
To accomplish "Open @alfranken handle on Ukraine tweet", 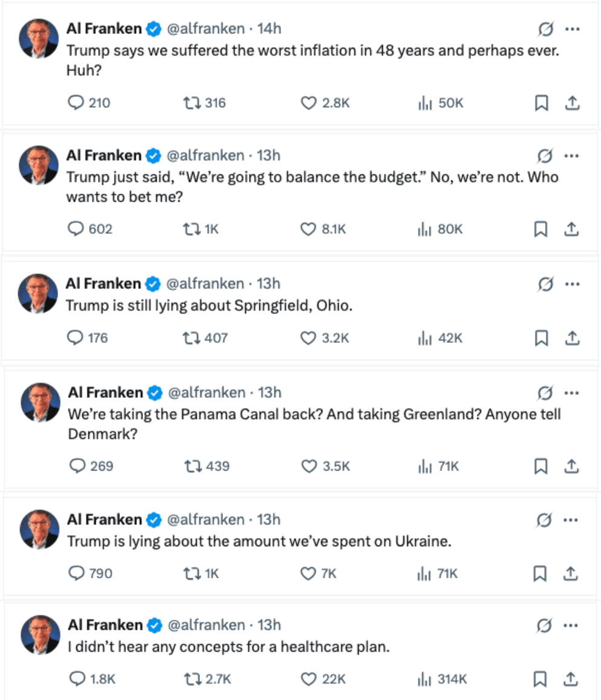I will (x=205, y=520).
